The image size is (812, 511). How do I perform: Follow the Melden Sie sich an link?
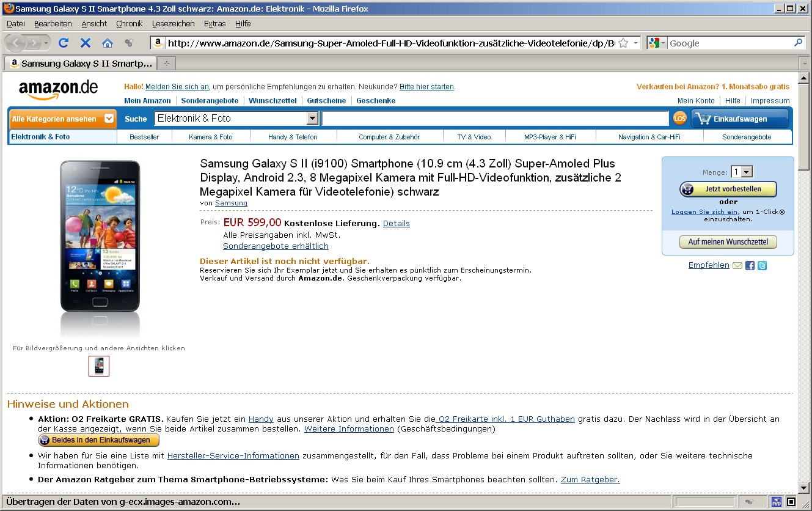tap(177, 87)
